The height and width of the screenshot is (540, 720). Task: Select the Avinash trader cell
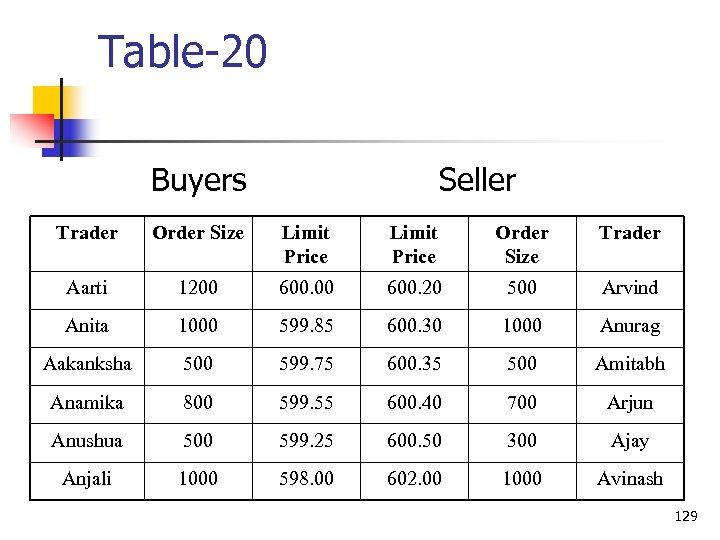(x=630, y=479)
